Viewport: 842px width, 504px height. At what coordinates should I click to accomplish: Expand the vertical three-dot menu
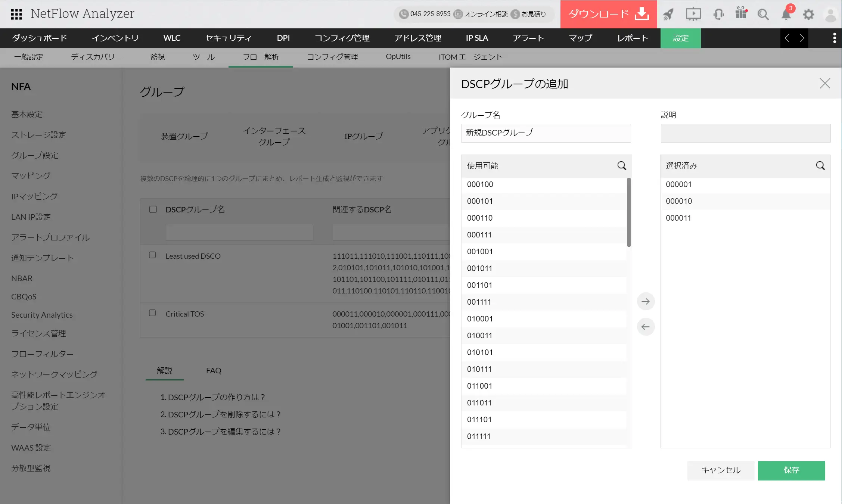pyautogui.click(x=834, y=38)
